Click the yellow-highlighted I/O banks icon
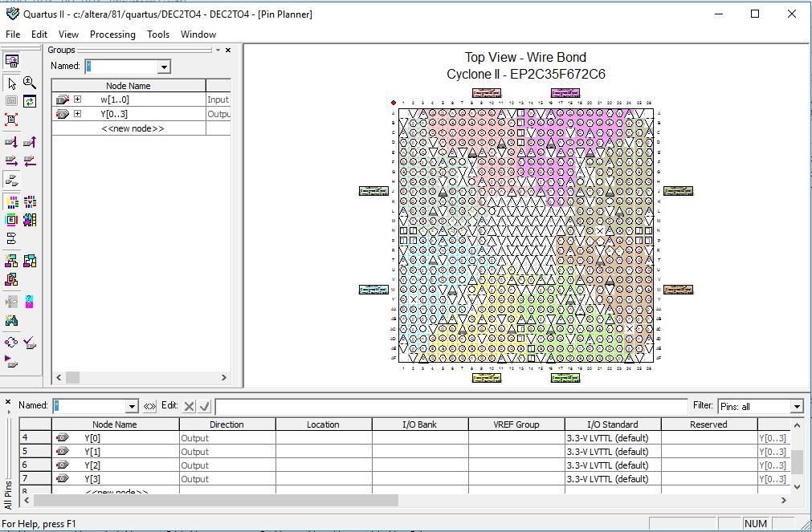Image resolution: width=812 pixels, height=532 pixels. (11, 202)
